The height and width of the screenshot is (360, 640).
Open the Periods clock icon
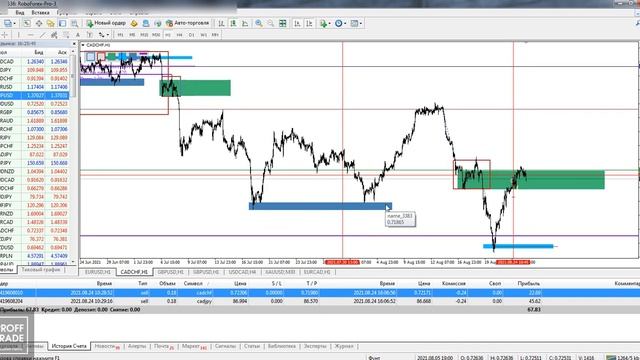click(338, 24)
